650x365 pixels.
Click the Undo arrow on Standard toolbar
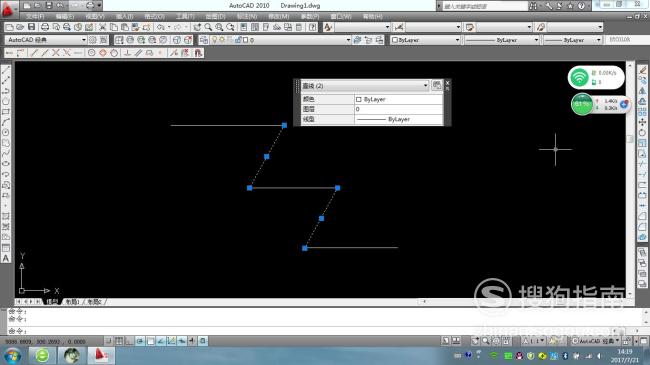[x=161, y=27]
